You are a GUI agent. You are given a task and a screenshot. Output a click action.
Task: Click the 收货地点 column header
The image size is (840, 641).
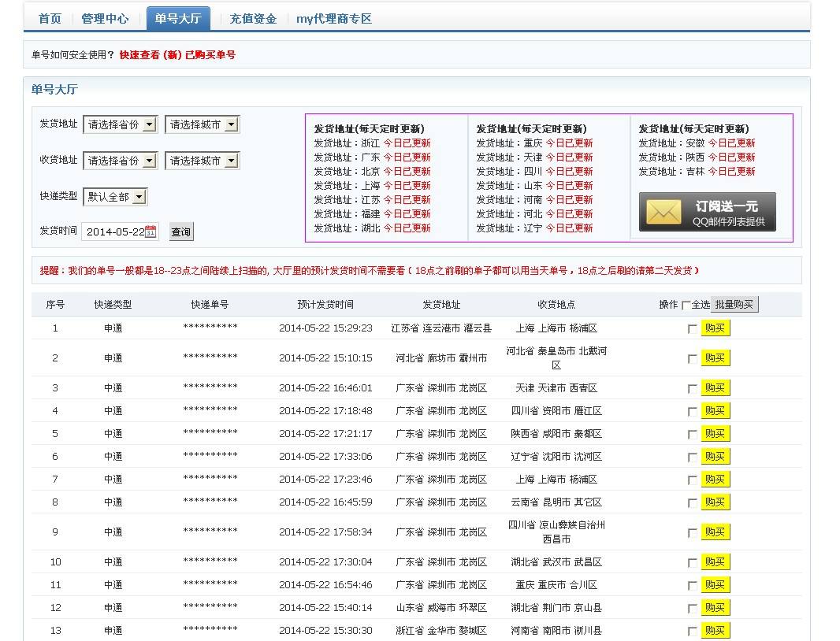[x=556, y=305]
